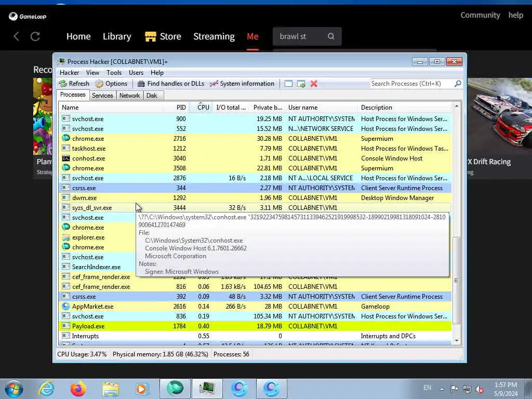Open Windows Media Player taskbar icon
The height and width of the screenshot is (399, 532).
point(142,389)
